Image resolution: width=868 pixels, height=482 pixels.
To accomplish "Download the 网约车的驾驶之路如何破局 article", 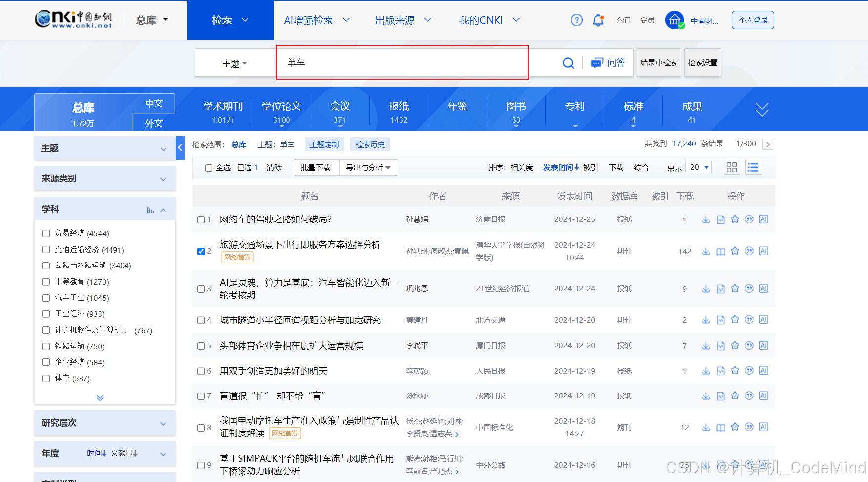I will pos(706,219).
